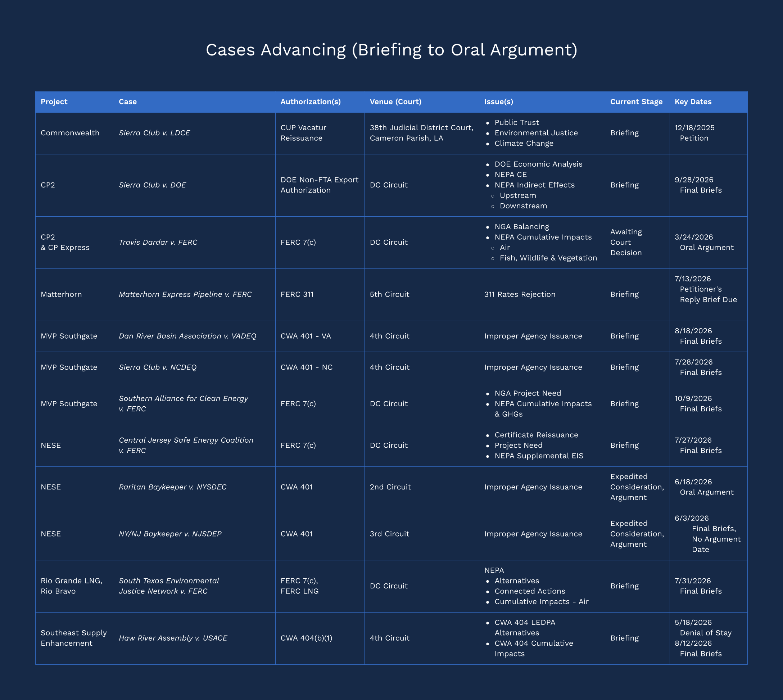The image size is (783, 700).
Task: Select 'Sierra Club v. LDCE' case
Action: 154,133
